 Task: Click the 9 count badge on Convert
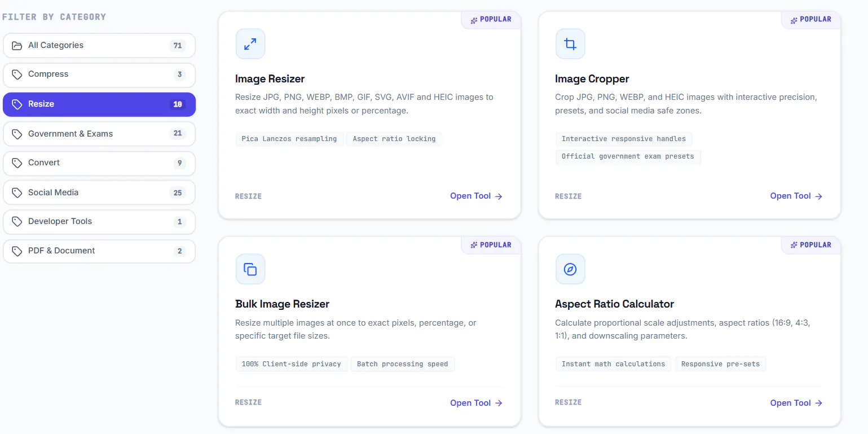click(180, 163)
